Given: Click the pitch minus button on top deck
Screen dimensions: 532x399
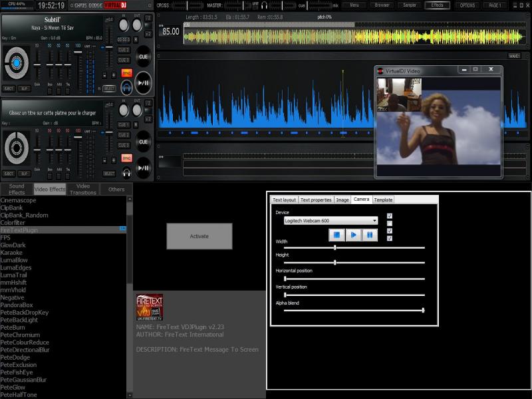Looking at the screenshot, I should 104,75.
